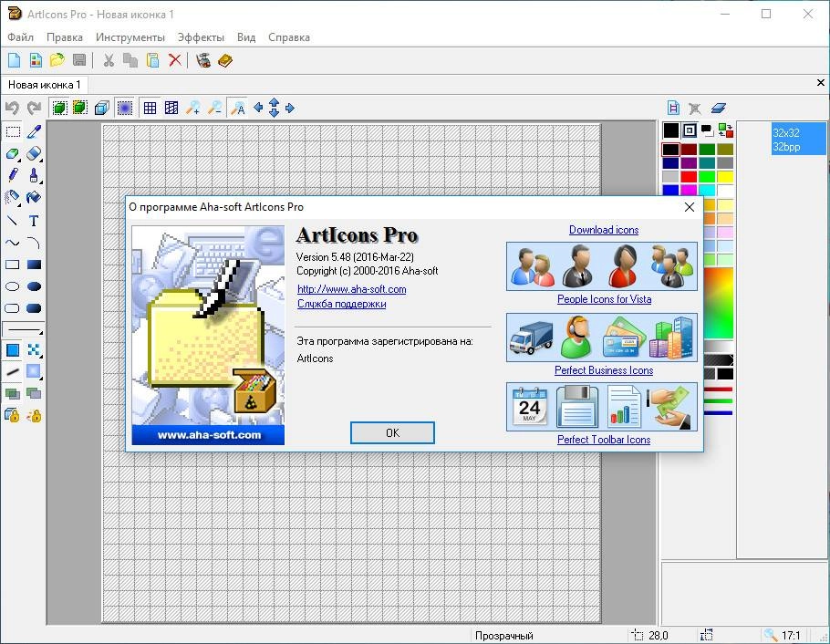
Task: Switch to the Новая иконка 1 tab
Action: pos(45,85)
